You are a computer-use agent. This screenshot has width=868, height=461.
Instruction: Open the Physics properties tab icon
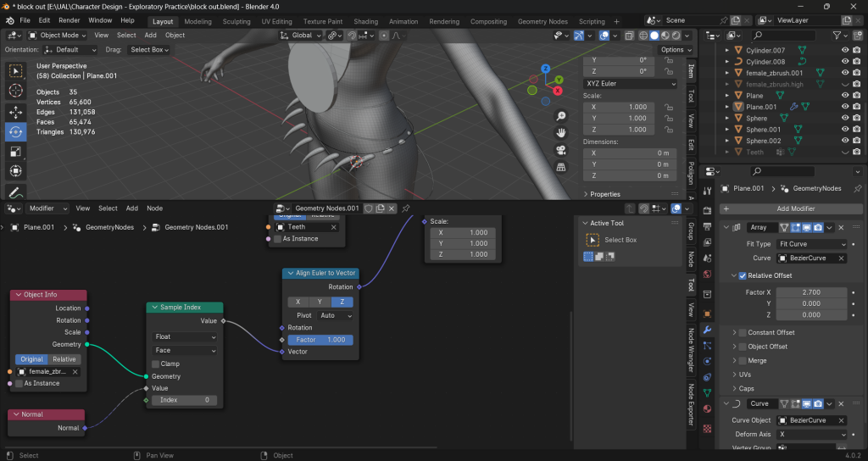(x=707, y=361)
